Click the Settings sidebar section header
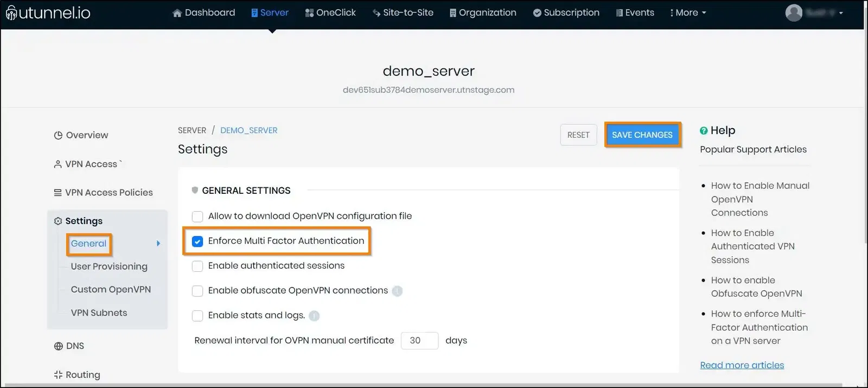 coord(78,221)
